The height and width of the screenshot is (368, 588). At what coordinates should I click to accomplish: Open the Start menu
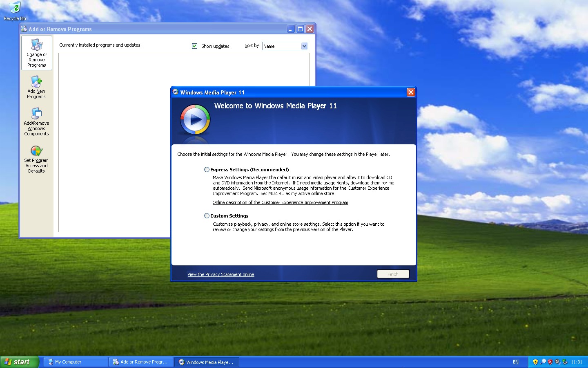[19, 362]
